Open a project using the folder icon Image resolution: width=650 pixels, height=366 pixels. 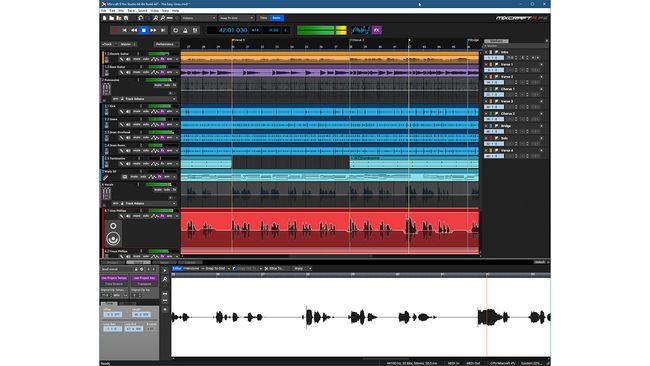112,18
